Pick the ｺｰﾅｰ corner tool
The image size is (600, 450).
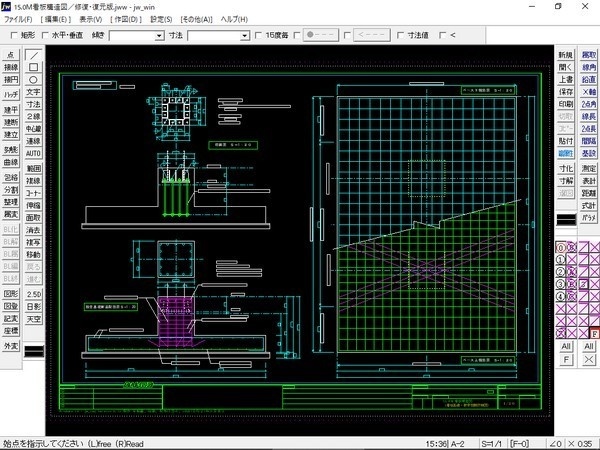pos(33,193)
